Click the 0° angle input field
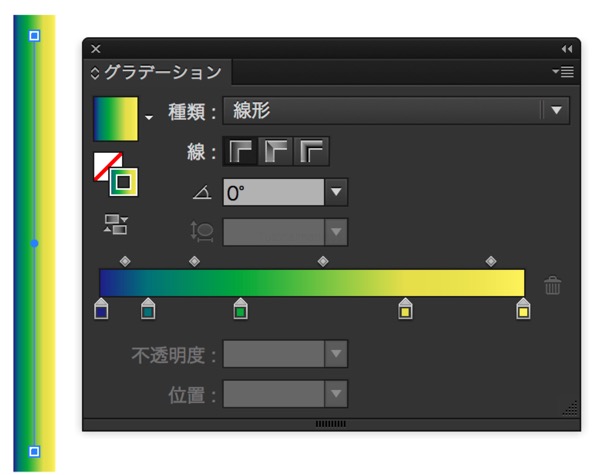This screenshot has width=600, height=475. [272, 192]
